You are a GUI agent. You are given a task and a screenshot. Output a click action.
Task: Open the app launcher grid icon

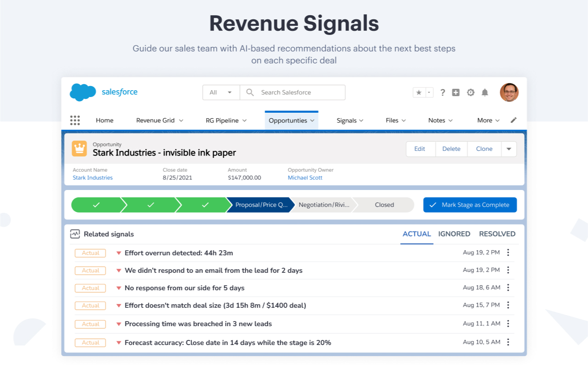tap(75, 121)
